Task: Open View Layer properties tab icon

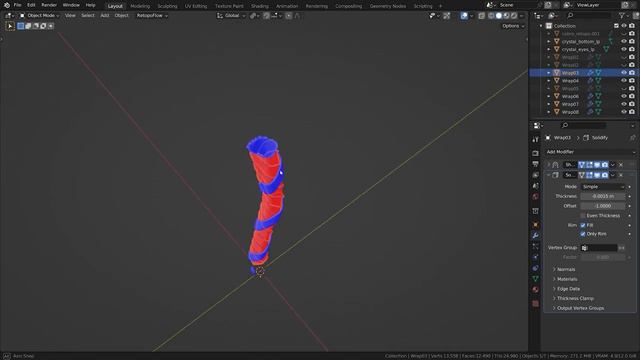Action: (x=536, y=175)
